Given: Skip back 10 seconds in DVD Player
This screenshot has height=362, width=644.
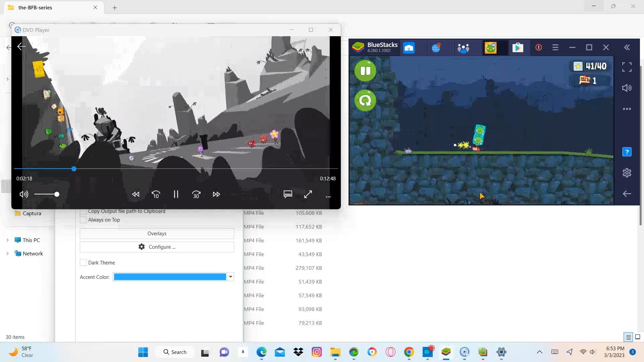Looking at the screenshot, I should 156,194.
